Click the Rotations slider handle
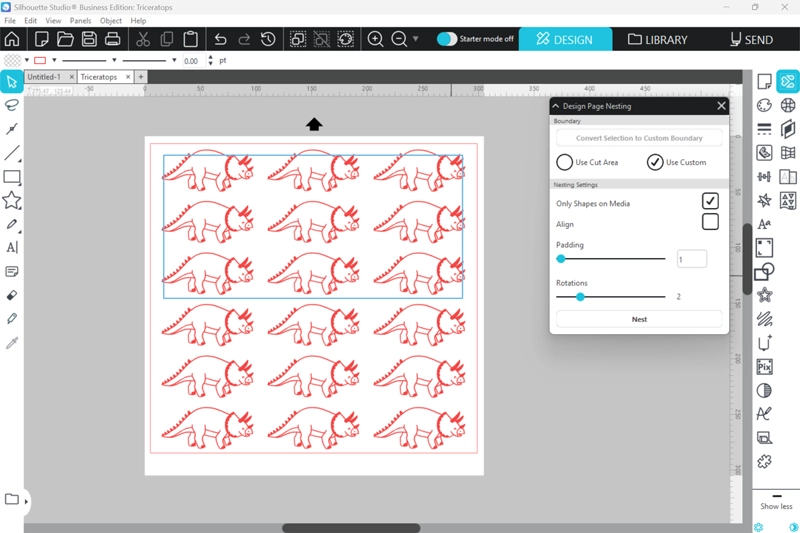 (580, 297)
